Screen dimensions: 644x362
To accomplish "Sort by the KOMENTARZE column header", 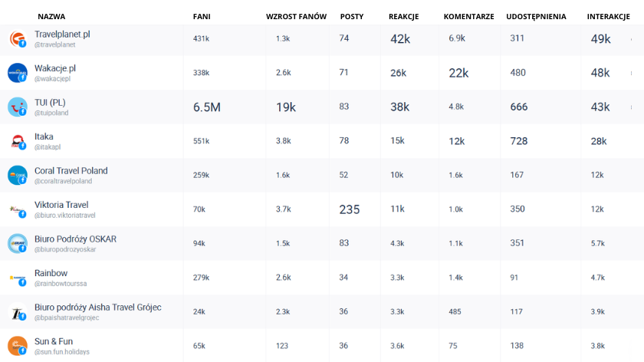I will (x=468, y=16).
